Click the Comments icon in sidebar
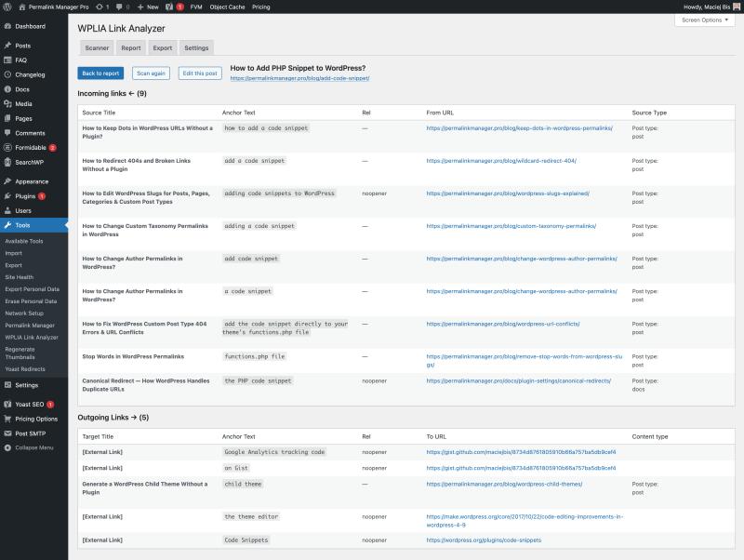744x560 pixels. (7, 133)
